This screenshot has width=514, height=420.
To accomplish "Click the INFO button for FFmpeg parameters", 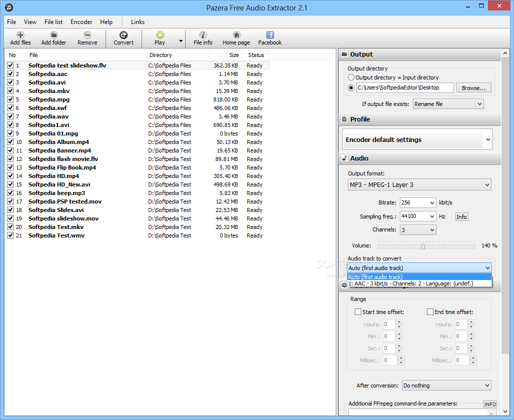I will pyautogui.click(x=490, y=404).
